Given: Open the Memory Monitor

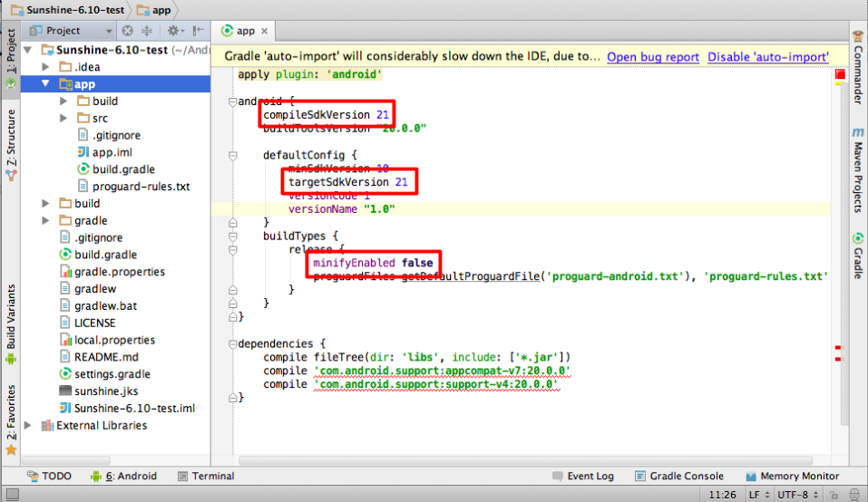Looking at the screenshot, I should [x=792, y=476].
